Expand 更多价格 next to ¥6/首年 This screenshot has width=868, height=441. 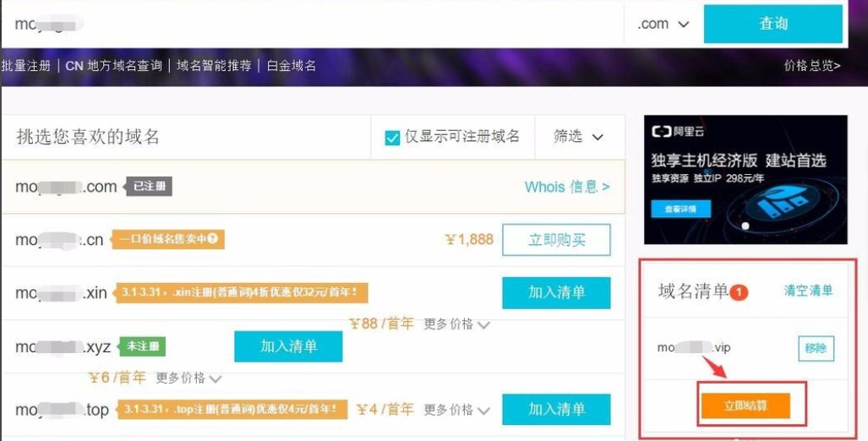[x=188, y=378]
